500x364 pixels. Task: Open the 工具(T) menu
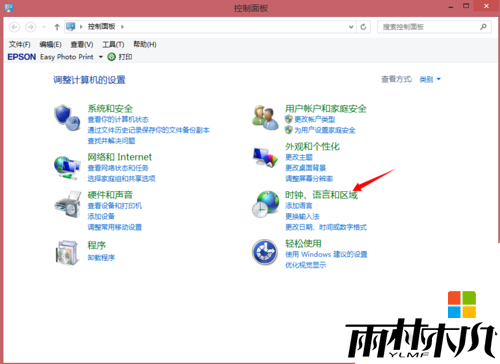(x=113, y=44)
